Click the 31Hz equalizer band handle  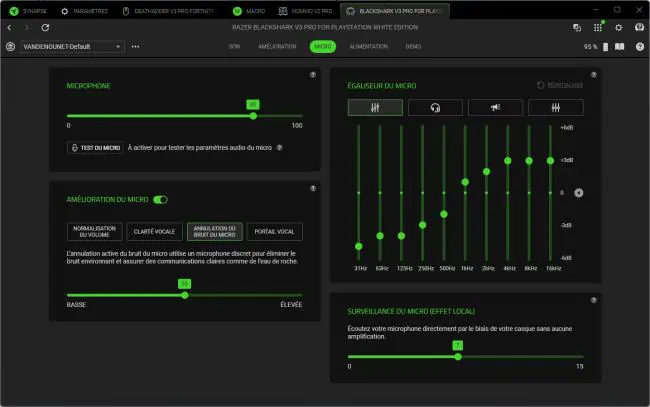[359, 247]
